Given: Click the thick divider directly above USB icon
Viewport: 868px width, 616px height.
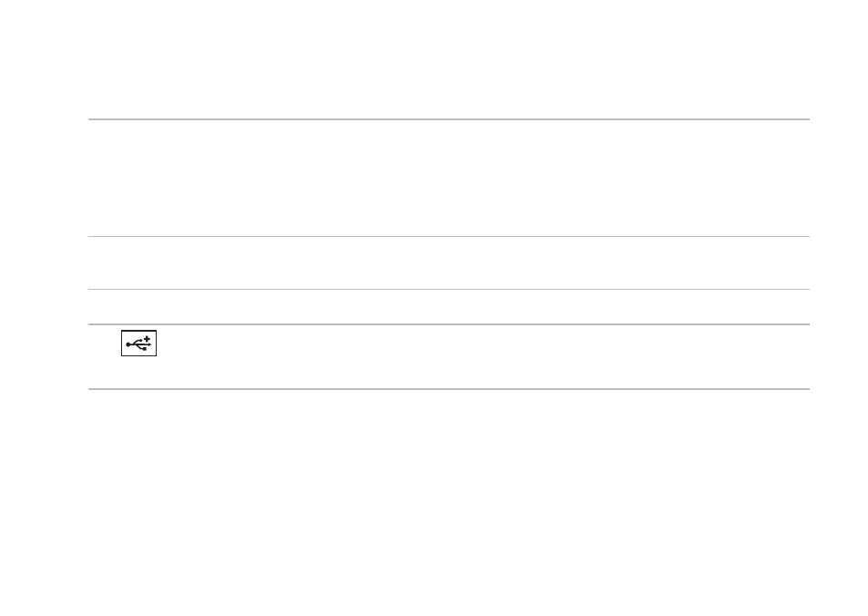Looking at the screenshot, I should tap(449, 324).
